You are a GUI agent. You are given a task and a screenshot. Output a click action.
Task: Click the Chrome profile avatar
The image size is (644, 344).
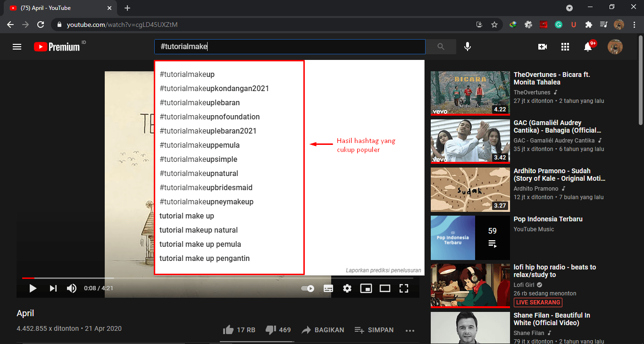619,25
